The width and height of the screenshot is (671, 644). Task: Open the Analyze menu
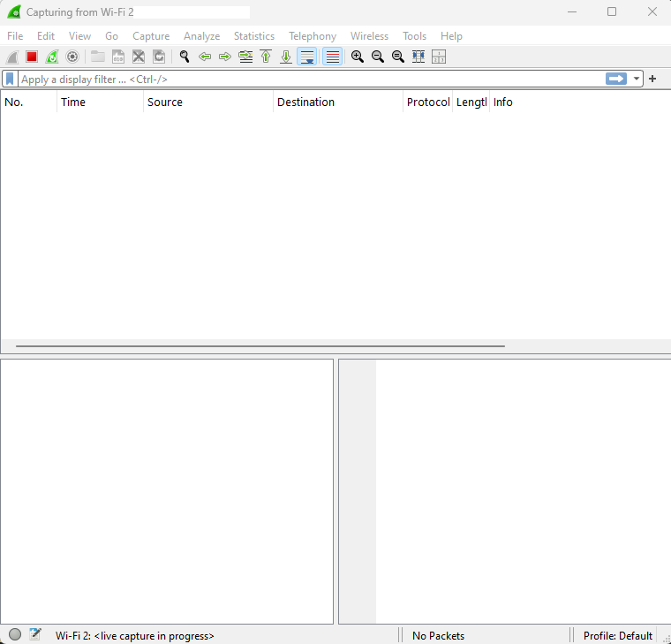tap(201, 36)
